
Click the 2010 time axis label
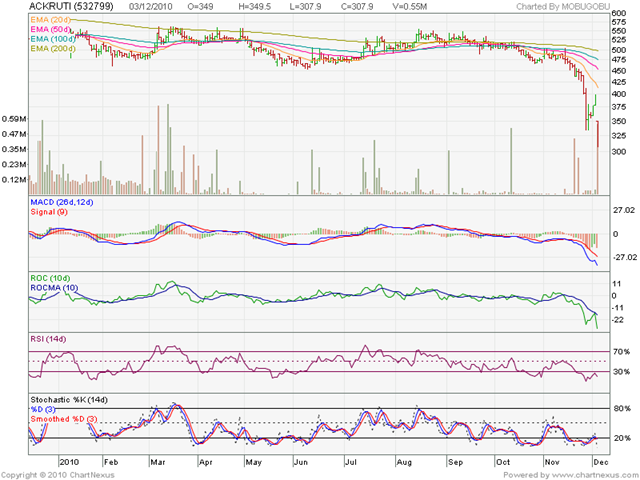click(69, 462)
